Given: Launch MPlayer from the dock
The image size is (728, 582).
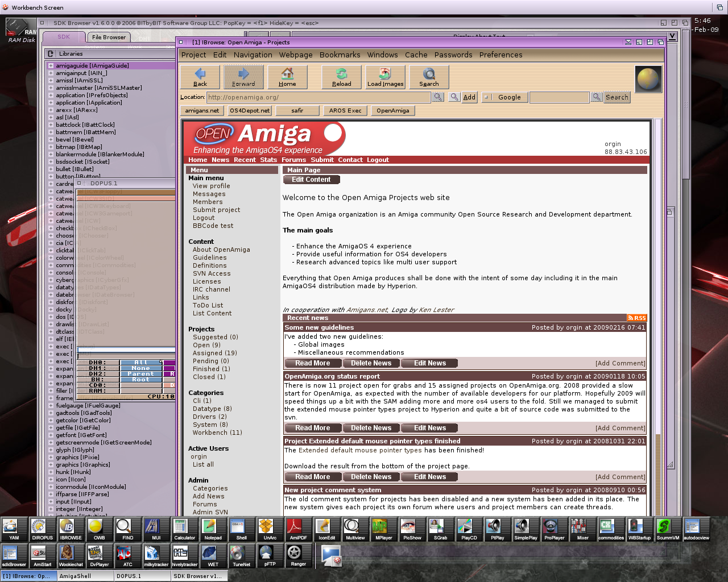Looking at the screenshot, I should 384,530.
